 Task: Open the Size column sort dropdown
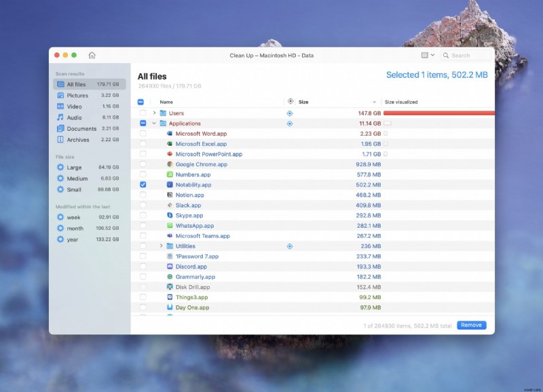point(375,102)
